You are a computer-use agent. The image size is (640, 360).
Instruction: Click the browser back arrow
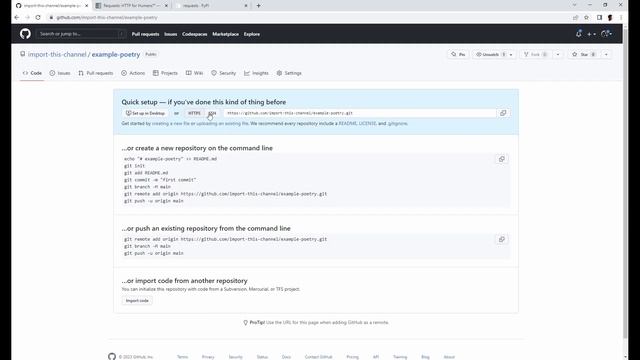17,18
